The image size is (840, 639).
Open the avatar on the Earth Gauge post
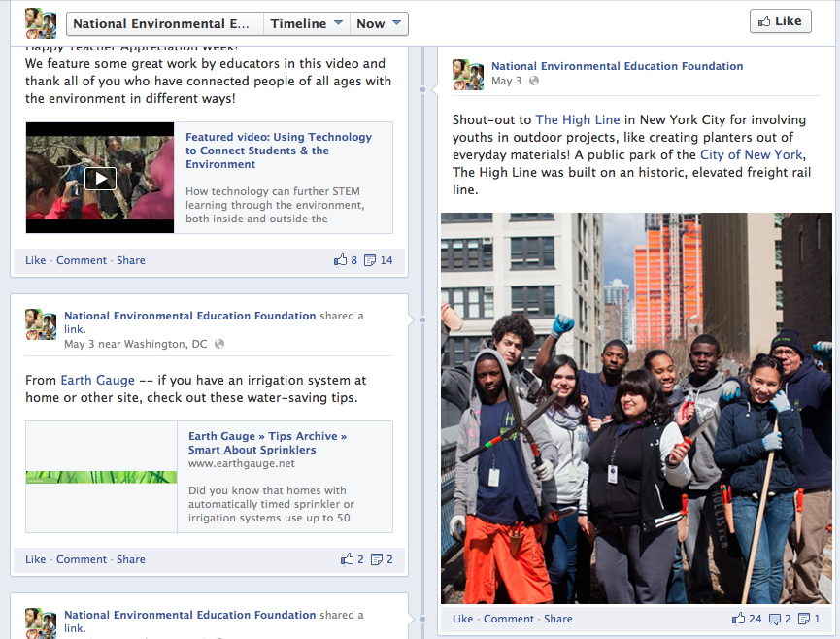[41, 324]
